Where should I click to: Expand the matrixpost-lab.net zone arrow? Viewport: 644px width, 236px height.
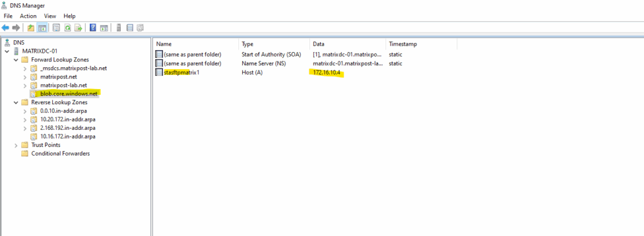coord(25,85)
